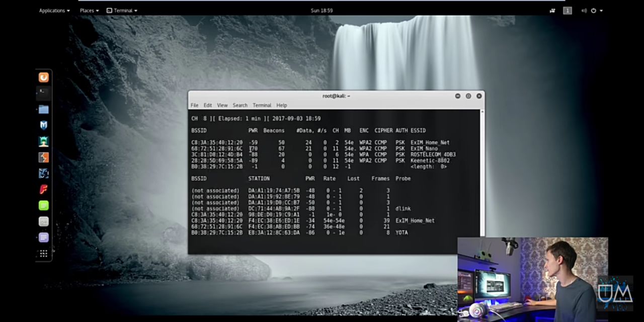The width and height of the screenshot is (644, 322).
Task: Click the Elapsed: 1 min status text
Action: click(238, 118)
